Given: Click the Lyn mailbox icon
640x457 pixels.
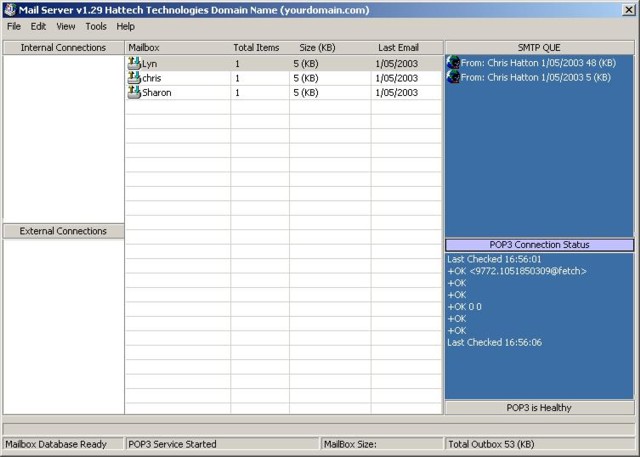Looking at the screenshot, I should pyautogui.click(x=134, y=63).
